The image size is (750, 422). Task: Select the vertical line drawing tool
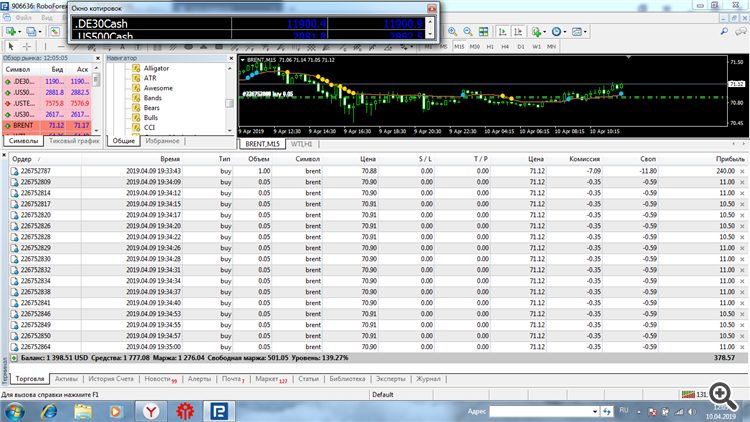45,46
